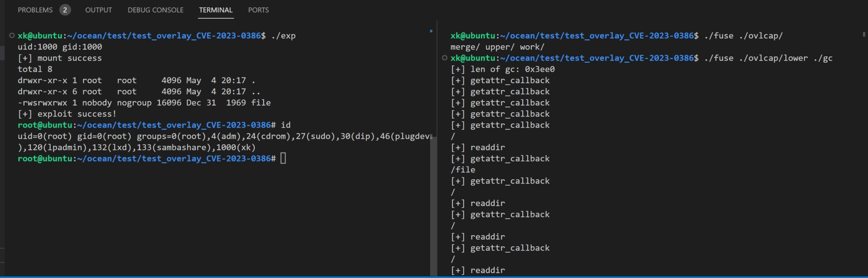Click the "uid=0(root) gid=0(root)" output line
This screenshot has width=868, height=278.
click(x=223, y=136)
